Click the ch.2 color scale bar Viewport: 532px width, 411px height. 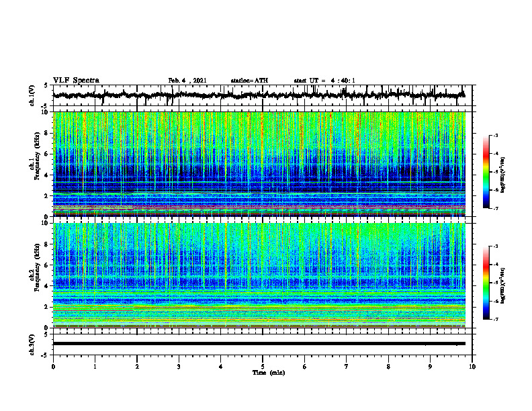(486, 283)
